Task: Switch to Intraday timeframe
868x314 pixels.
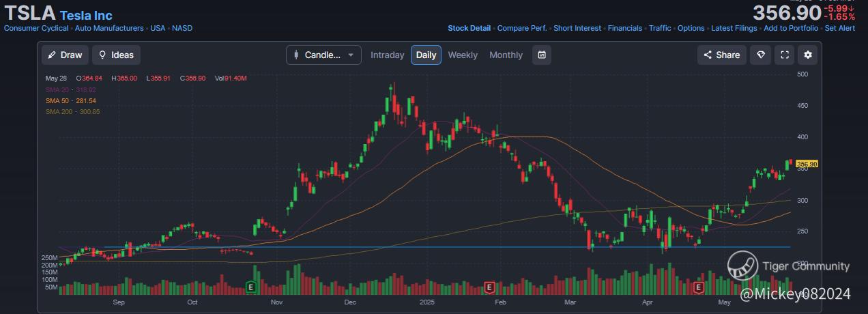Action: tap(387, 55)
